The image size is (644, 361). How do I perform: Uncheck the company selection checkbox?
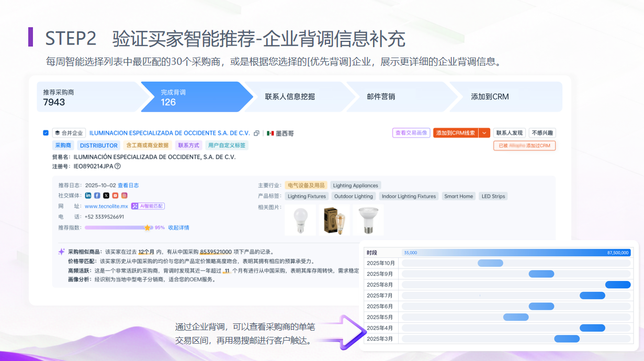point(46,133)
